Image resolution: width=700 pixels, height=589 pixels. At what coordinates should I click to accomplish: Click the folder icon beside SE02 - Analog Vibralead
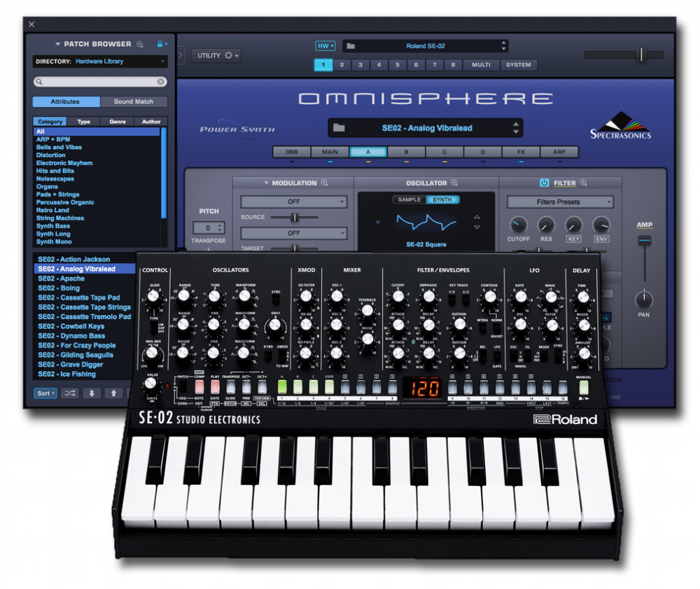click(x=339, y=128)
